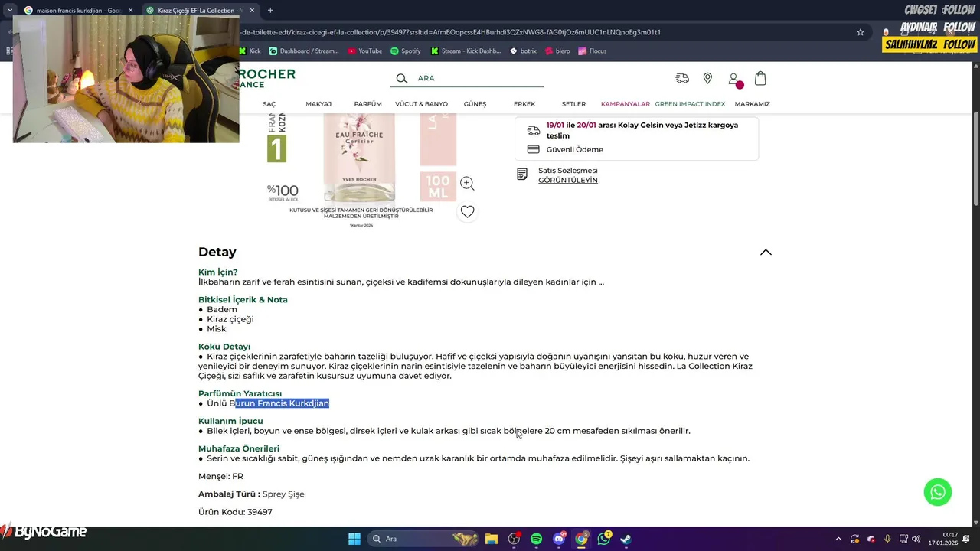
Task: Open the SETLER menu
Action: click(573, 104)
